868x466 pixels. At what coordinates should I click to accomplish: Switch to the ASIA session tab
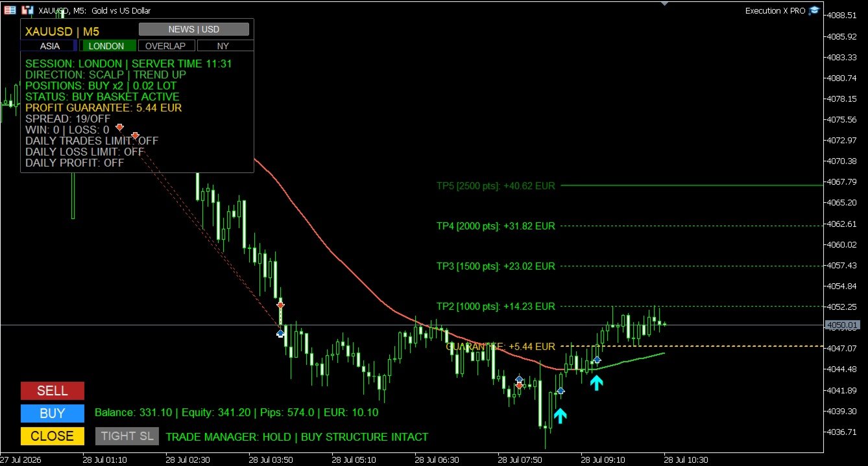(x=50, y=46)
